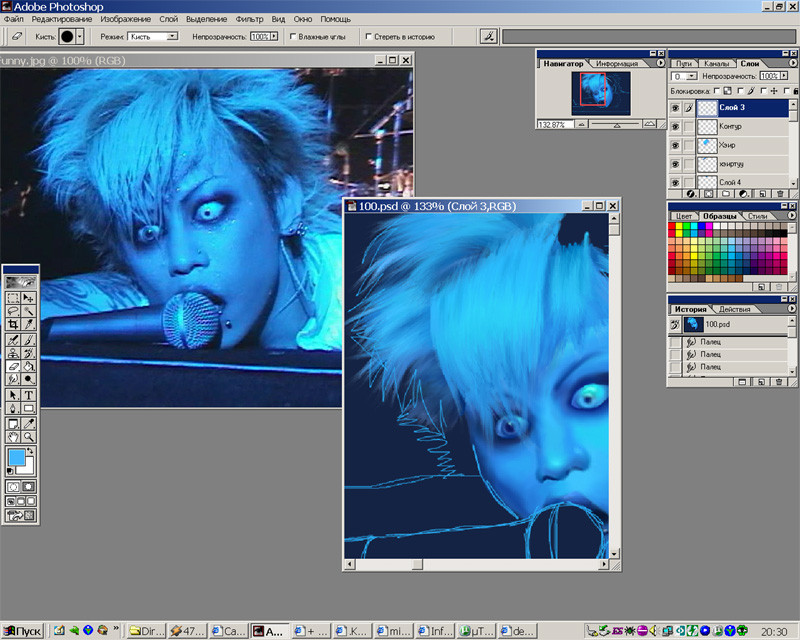Switch to the Действия tab
This screenshot has width=800, height=640.
click(x=734, y=309)
